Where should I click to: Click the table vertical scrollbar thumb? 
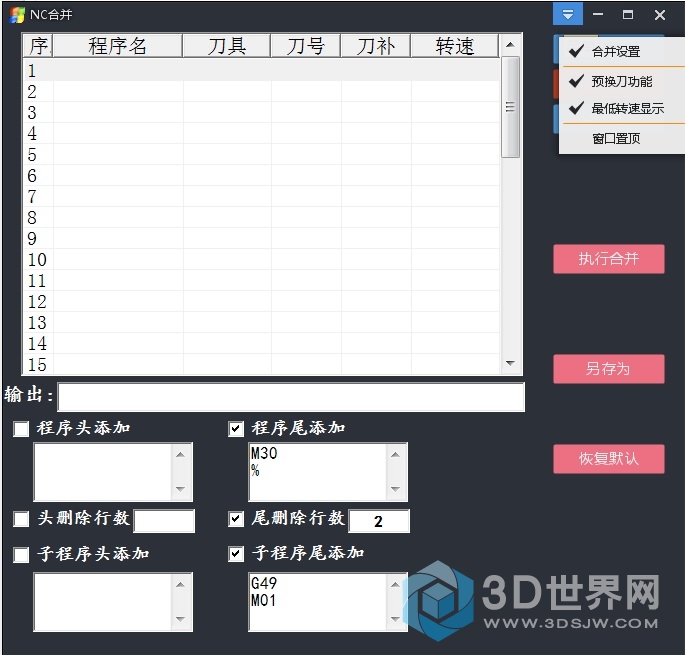pyautogui.click(x=510, y=107)
